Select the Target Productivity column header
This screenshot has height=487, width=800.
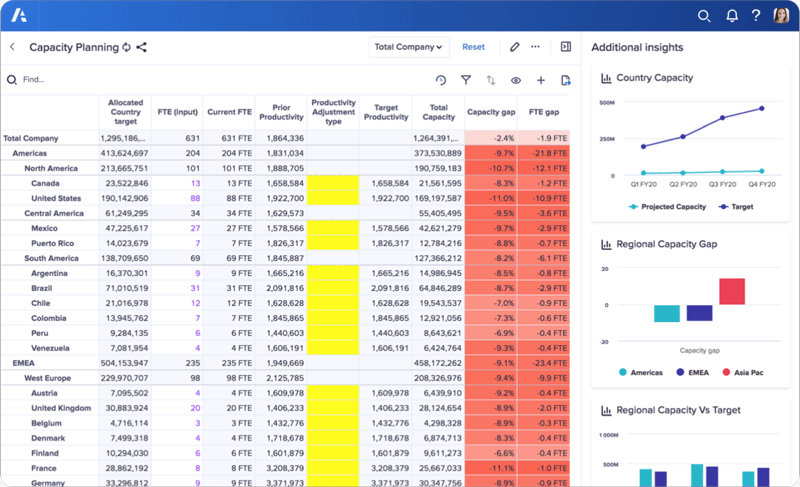[385, 112]
